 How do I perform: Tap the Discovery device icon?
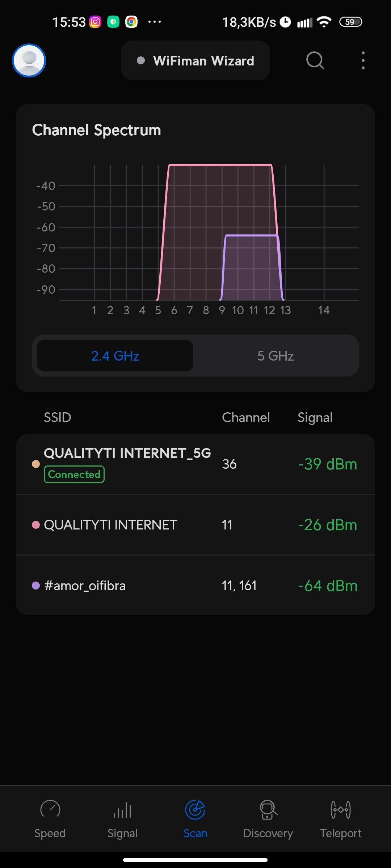point(268,809)
